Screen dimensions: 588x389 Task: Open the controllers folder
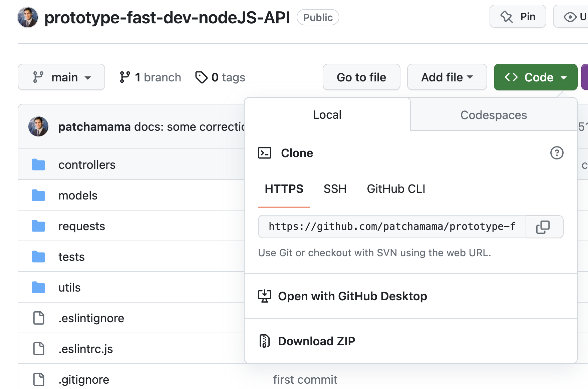pos(87,165)
